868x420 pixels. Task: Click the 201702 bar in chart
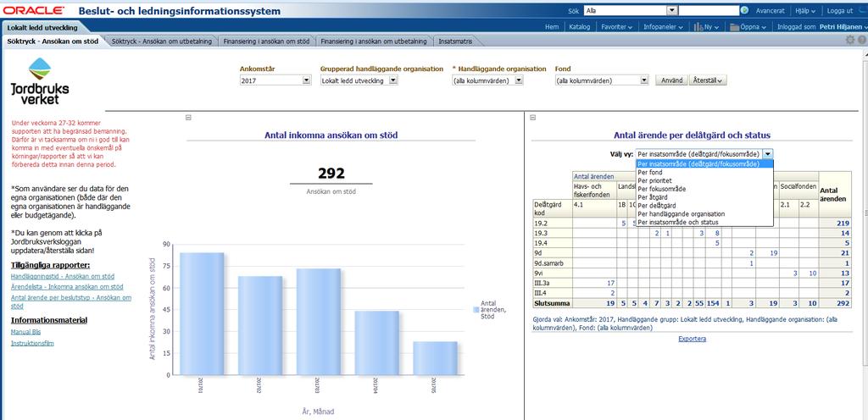pyautogui.click(x=259, y=325)
